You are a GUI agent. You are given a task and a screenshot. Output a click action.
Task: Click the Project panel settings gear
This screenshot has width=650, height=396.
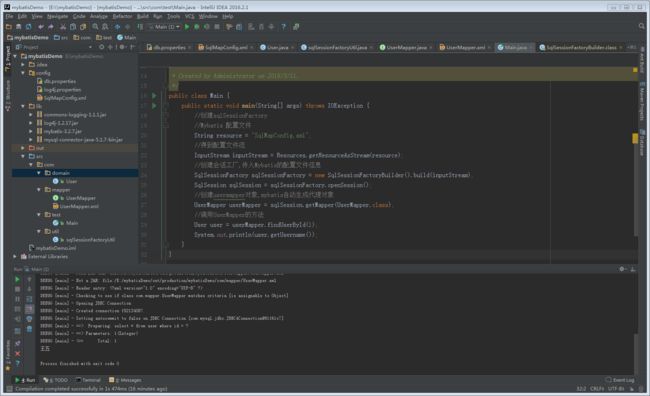pos(122,47)
